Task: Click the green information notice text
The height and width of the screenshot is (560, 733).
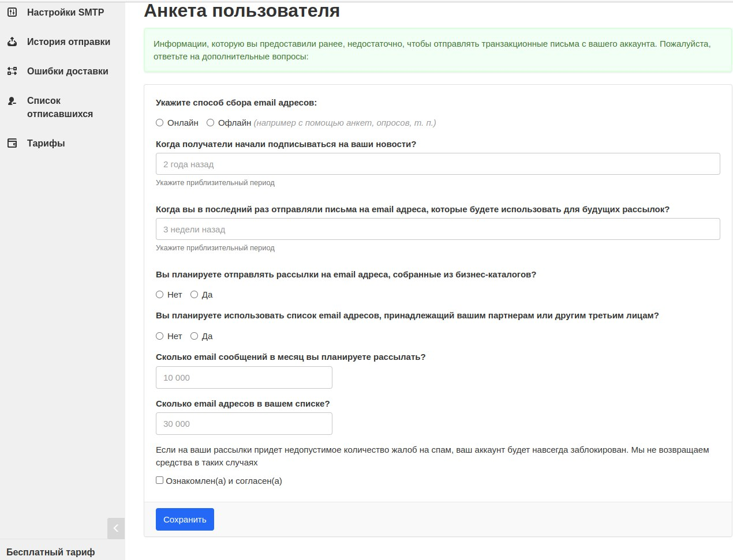Action: 432,50
